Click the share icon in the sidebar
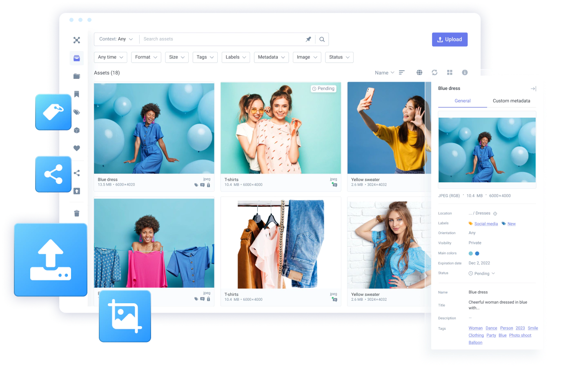This screenshot has height=369, width=588. click(77, 173)
